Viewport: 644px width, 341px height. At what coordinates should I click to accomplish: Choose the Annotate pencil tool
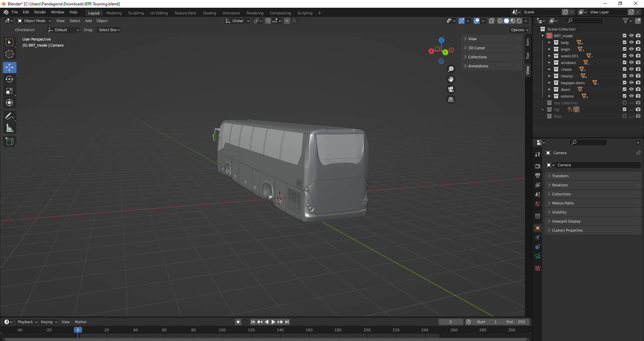click(x=9, y=116)
